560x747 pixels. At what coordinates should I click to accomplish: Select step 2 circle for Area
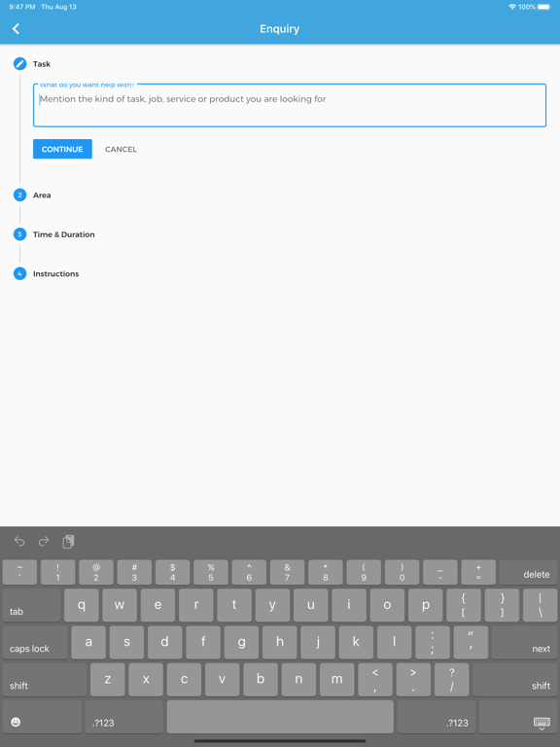pyautogui.click(x=19, y=195)
